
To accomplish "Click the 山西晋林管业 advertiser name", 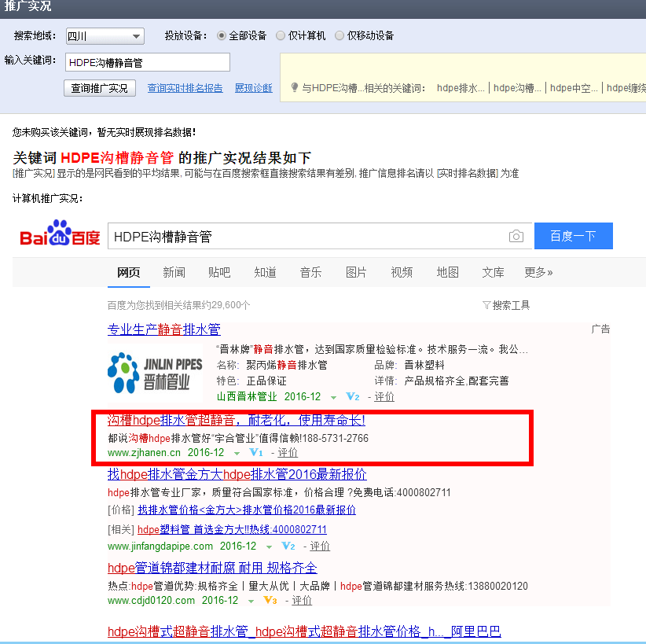I will [247, 396].
